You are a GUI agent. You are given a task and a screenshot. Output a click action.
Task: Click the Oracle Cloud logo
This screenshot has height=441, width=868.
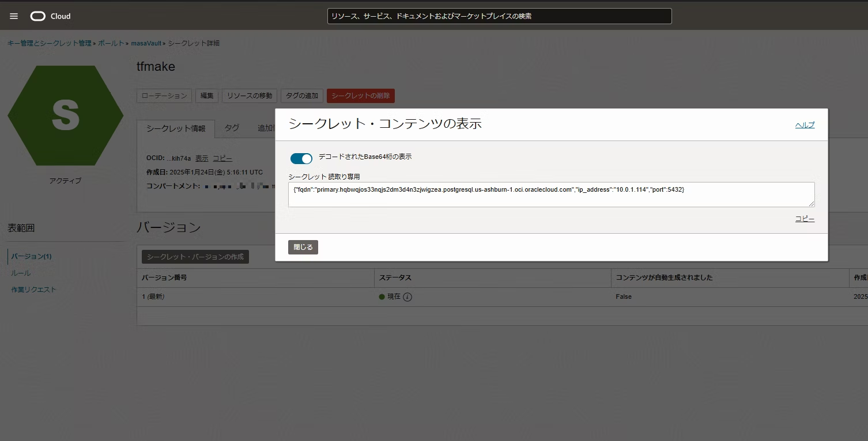pyautogui.click(x=50, y=16)
